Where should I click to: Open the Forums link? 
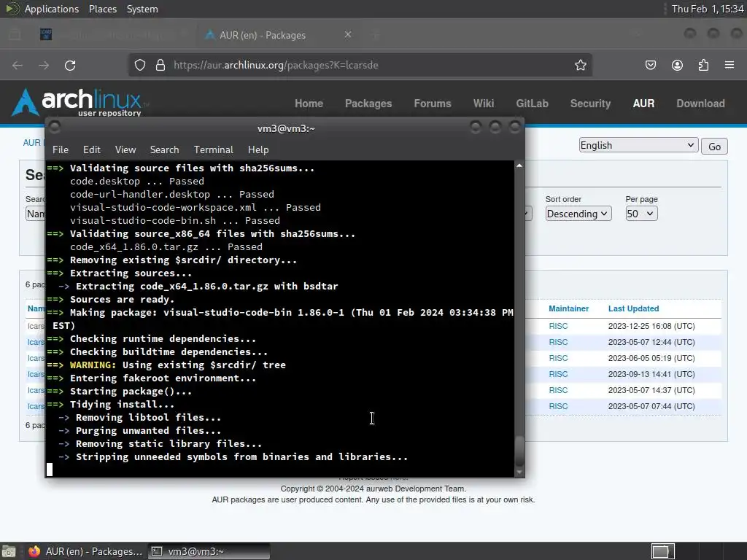(433, 104)
